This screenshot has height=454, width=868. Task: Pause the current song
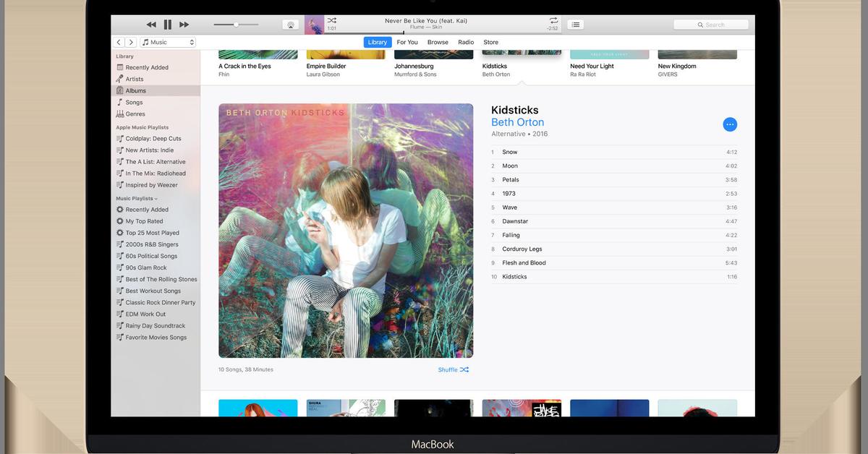point(168,25)
